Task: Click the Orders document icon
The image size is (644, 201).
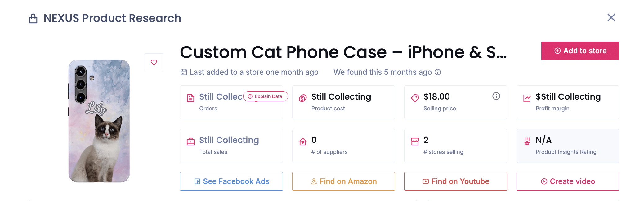Action: [x=190, y=98]
